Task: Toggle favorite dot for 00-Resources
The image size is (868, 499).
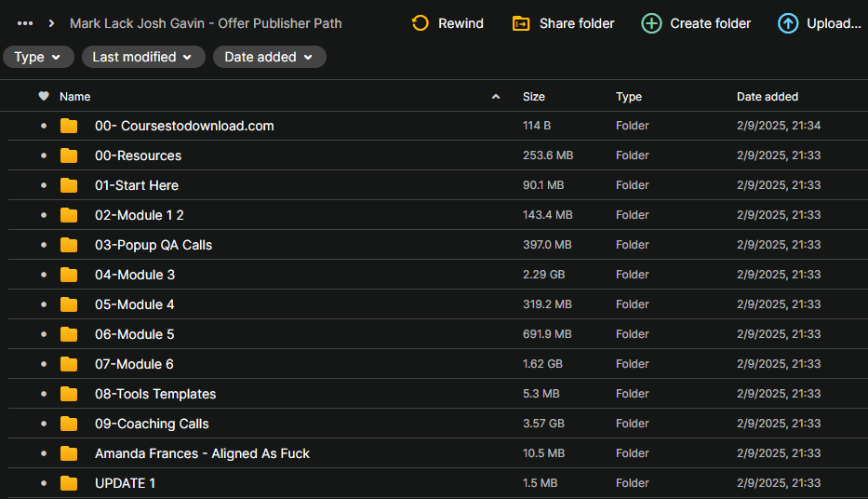Action: click(44, 155)
